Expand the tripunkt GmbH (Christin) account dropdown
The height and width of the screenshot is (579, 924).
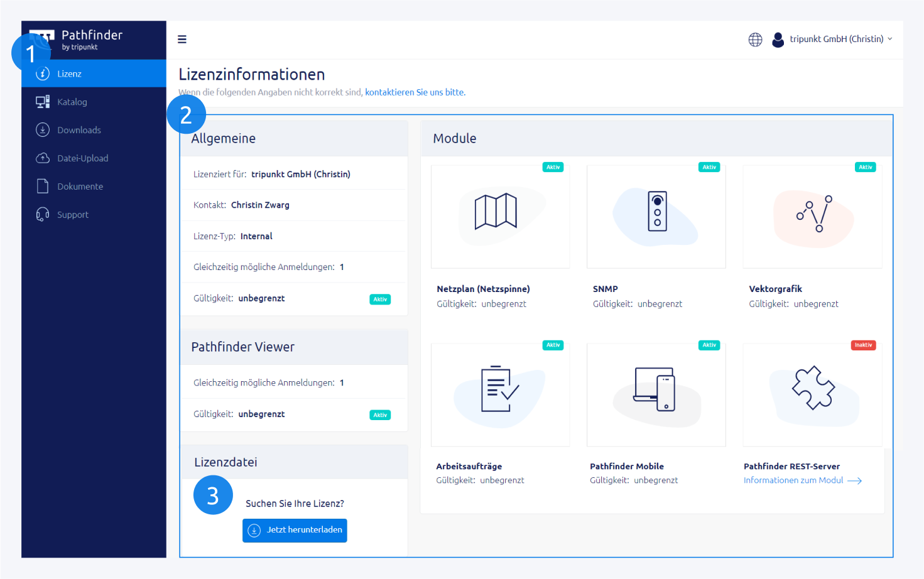pos(840,39)
